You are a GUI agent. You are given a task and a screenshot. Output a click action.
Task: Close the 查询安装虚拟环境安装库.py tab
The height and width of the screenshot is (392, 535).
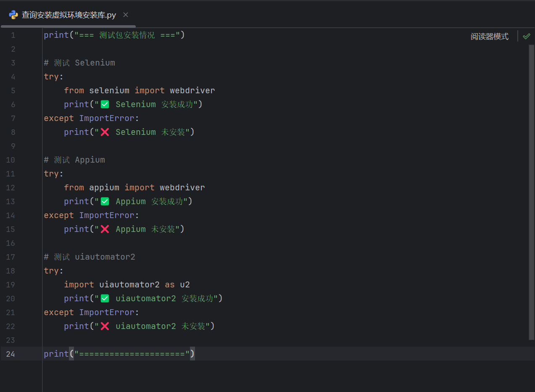pos(126,15)
